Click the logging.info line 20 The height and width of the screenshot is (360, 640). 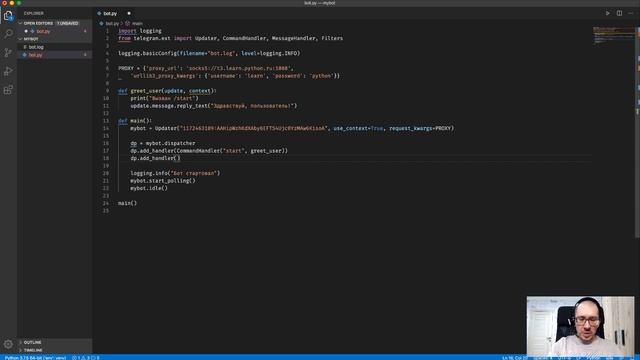[175, 173]
